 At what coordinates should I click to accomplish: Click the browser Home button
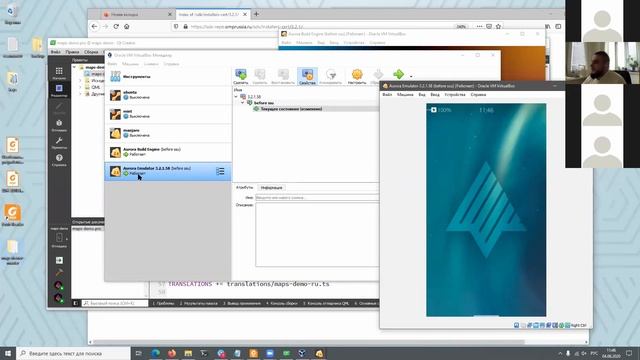click(x=127, y=26)
